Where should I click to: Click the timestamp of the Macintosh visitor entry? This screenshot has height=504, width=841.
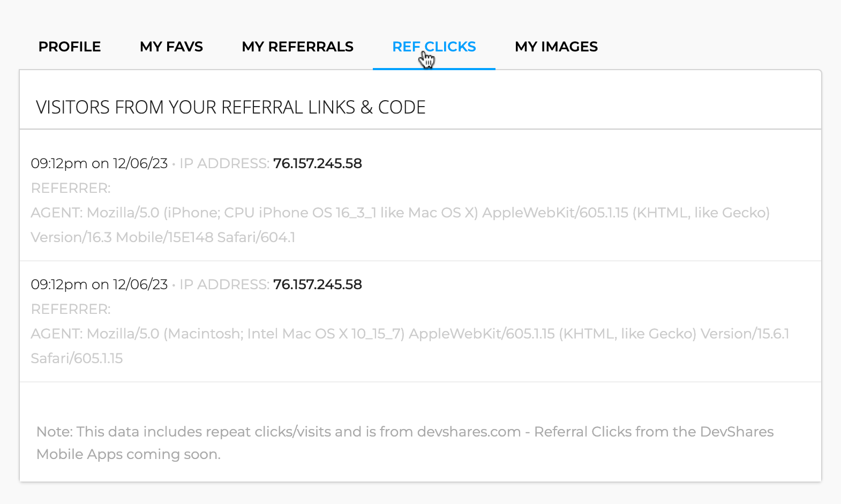coord(99,284)
